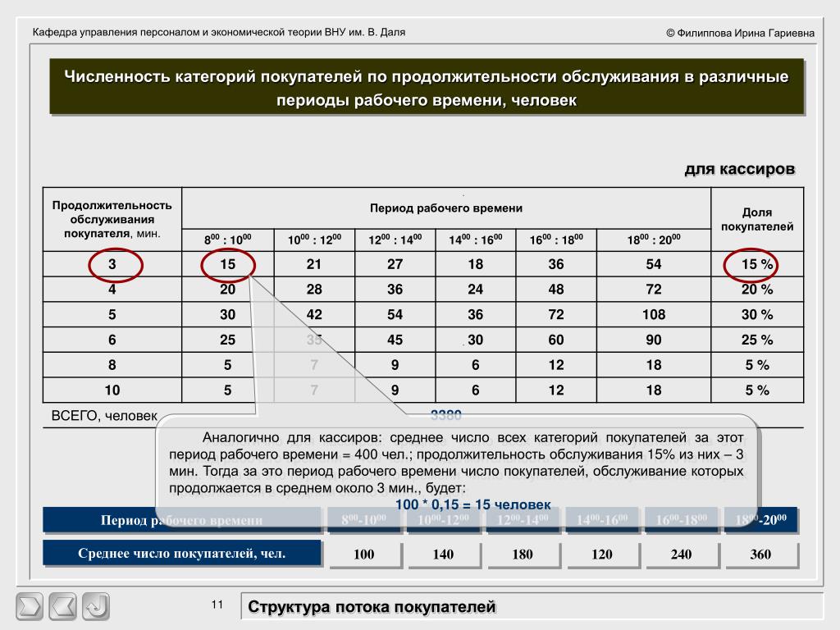
Task: Click cell '24' in the 4-minute row
Action: (476, 290)
